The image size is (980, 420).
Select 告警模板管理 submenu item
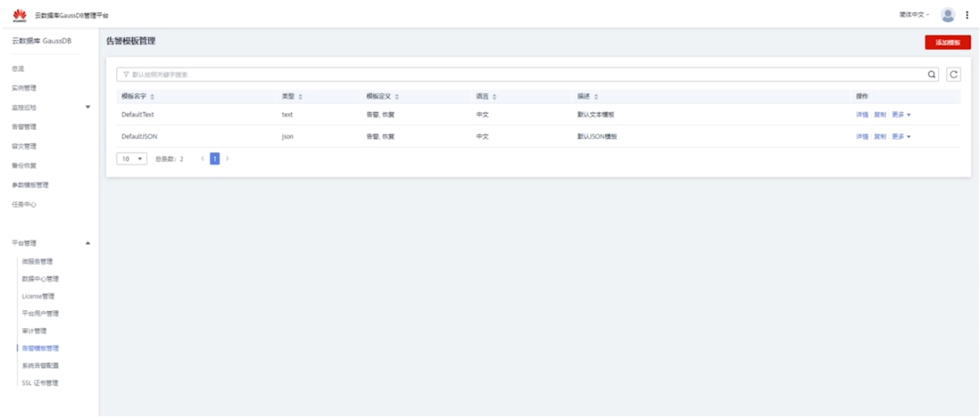(x=41, y=348)
